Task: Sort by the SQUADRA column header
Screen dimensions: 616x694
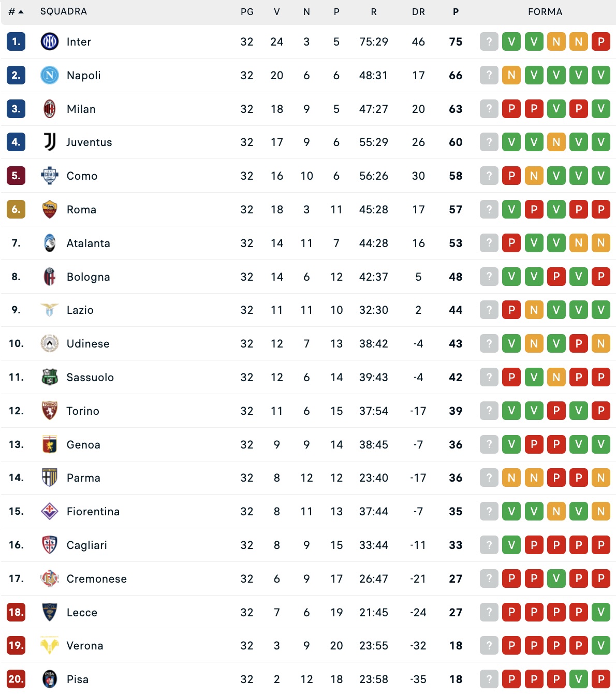Action: click(64, 11)
